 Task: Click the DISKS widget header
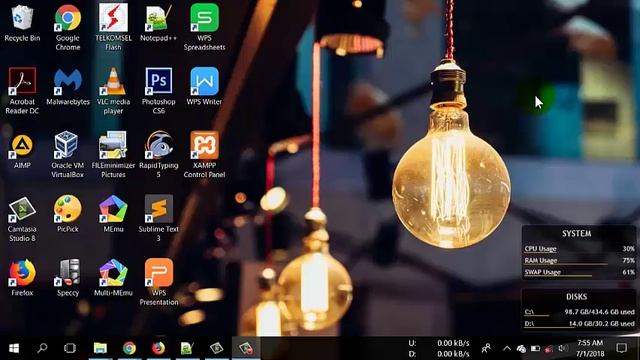point(576,297)
